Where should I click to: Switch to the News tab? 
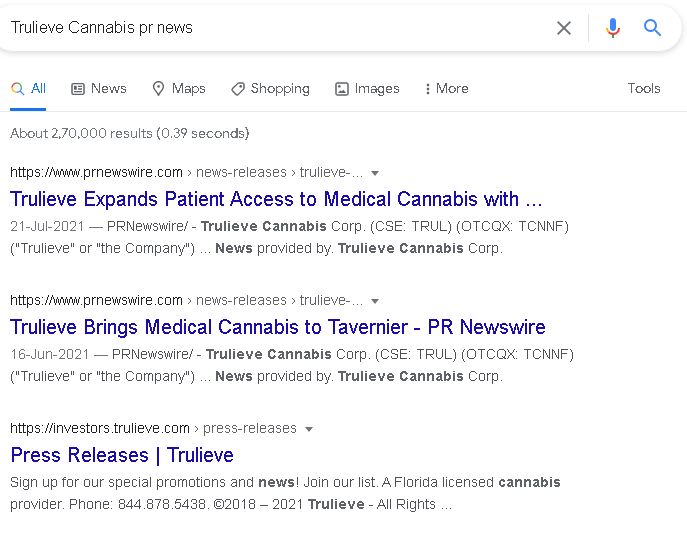(x=99, y=88)
